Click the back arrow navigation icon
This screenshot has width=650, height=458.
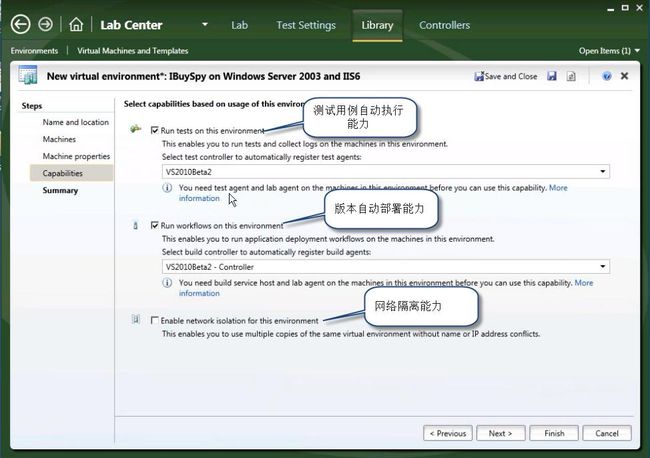(20, 24)
